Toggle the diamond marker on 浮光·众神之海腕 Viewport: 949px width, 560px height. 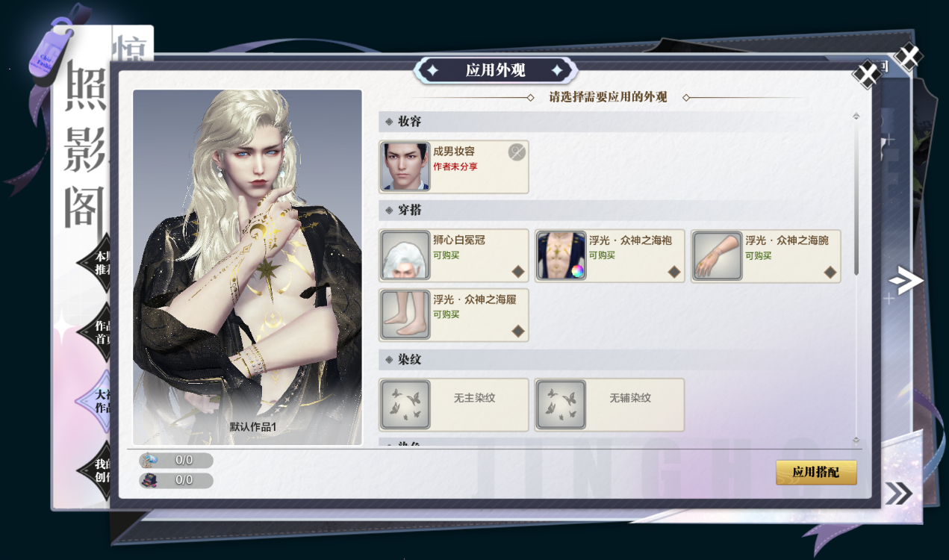pos(830,272)
